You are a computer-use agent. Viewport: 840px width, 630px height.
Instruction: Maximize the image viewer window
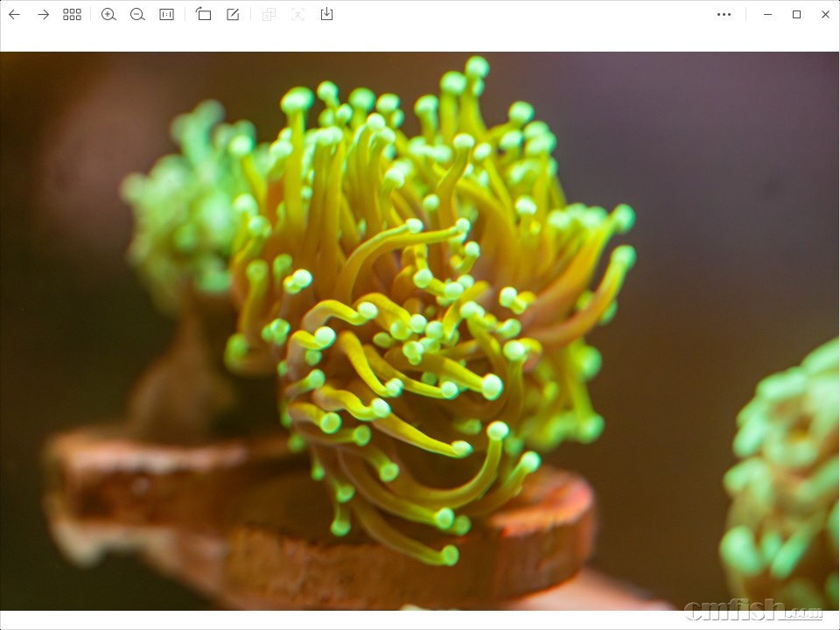click(796, 14)
